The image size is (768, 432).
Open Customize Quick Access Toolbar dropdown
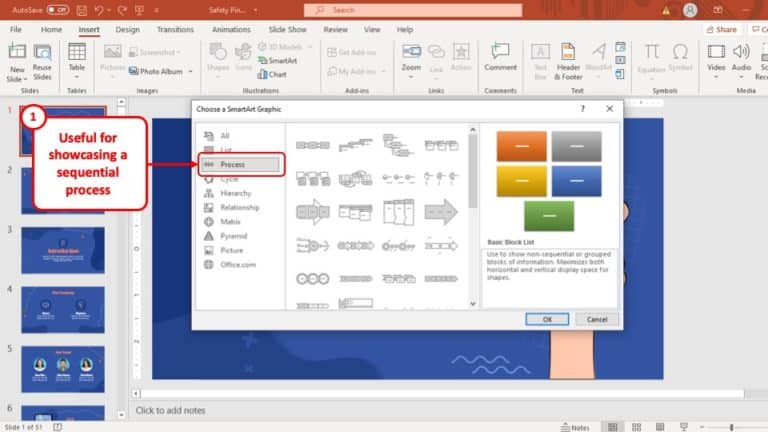click(157, 10)
